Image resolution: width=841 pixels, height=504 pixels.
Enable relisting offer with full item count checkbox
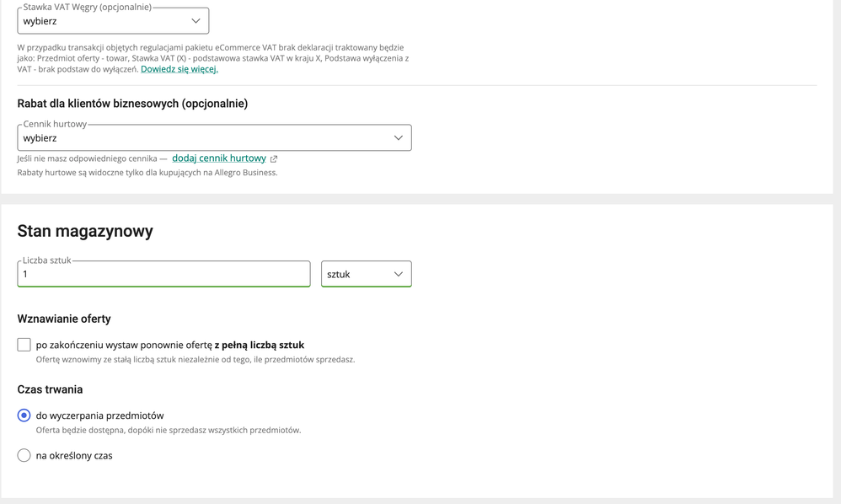click(x=24, y=345)
